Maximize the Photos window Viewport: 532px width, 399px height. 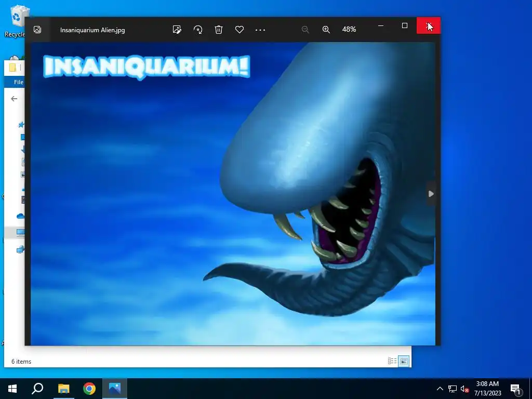[x=404, y=25]
